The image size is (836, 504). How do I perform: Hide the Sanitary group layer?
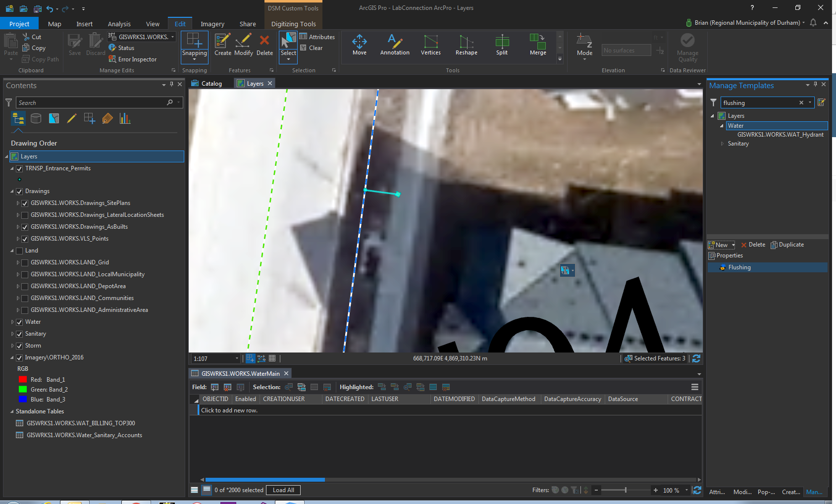tap(20, 334)
